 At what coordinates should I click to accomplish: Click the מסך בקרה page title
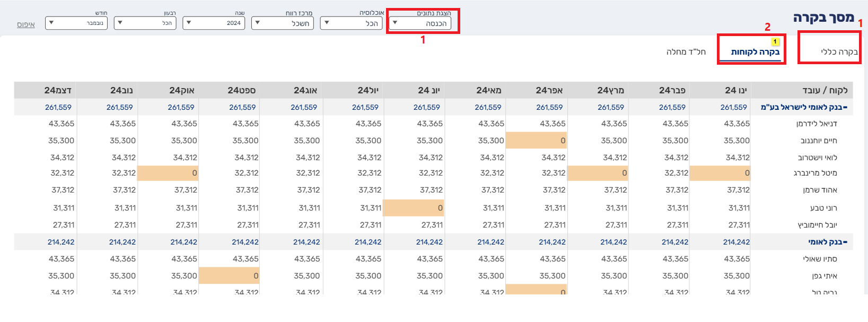(823, 18)
